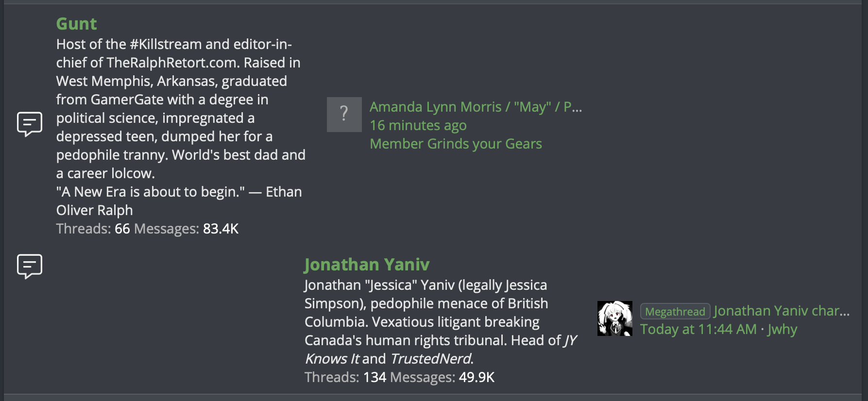Viewport: 868px width, 401px height.
Task: Visit Member Grinds your Gears profile
Action: [x=456, y=144]
